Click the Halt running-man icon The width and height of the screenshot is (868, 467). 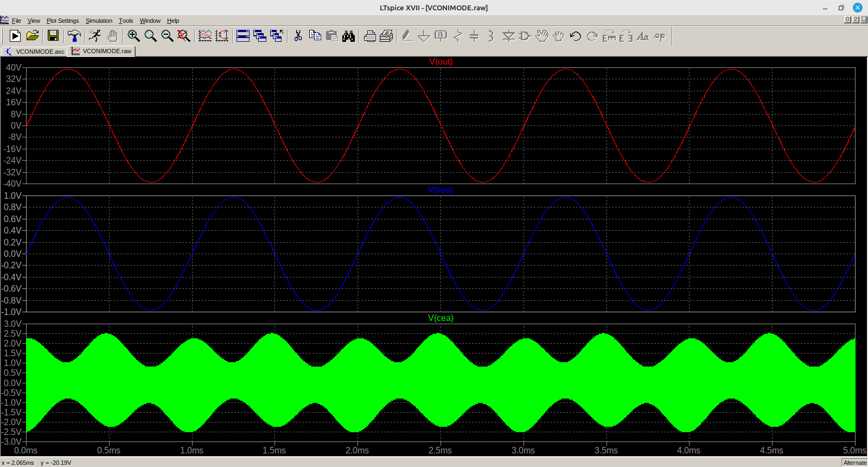pos(95,36)
